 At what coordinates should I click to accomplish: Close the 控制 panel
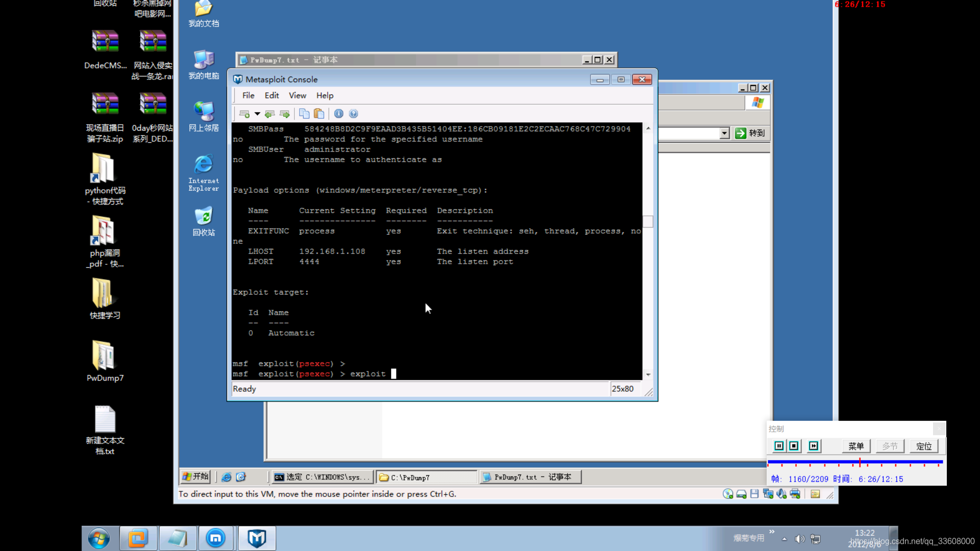pyautogui.click(x=939, y=429)
